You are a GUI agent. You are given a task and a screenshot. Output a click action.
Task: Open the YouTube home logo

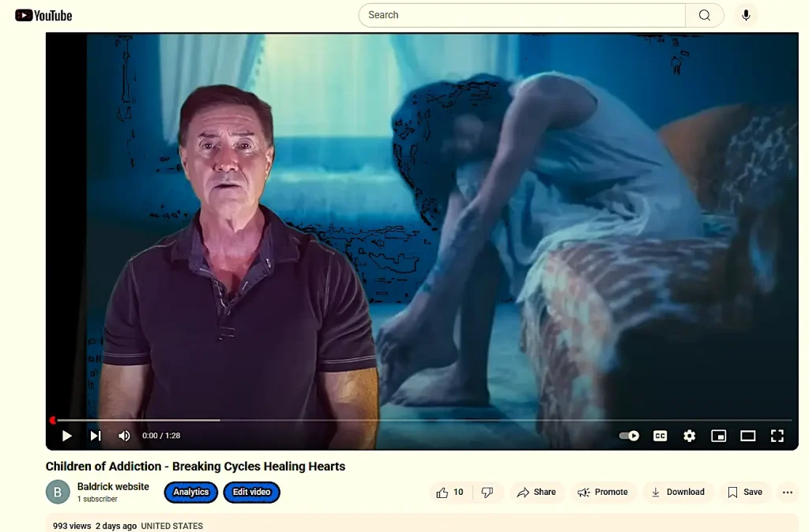43,16
